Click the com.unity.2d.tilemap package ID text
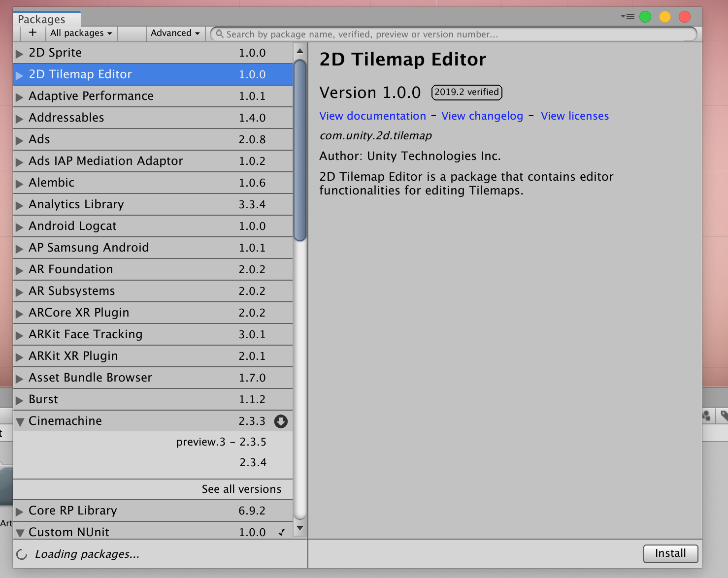728x578 pixels. (376, 136)
